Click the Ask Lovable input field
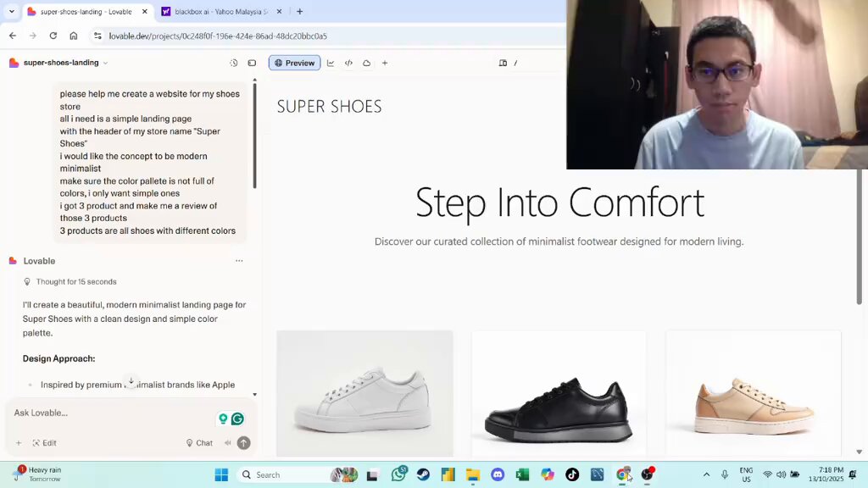868x488 pixels. coord(111,413)
